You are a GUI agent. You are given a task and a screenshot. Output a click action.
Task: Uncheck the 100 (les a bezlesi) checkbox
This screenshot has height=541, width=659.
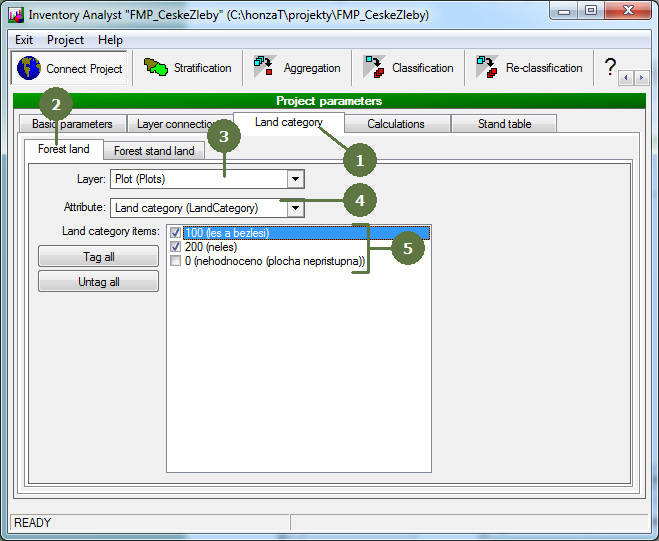tap(176, 233)
